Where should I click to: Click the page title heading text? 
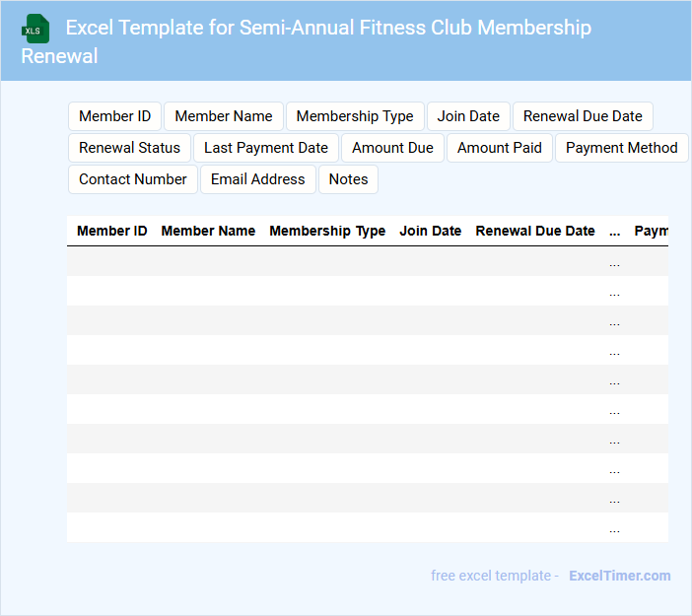tap(328, 28)
